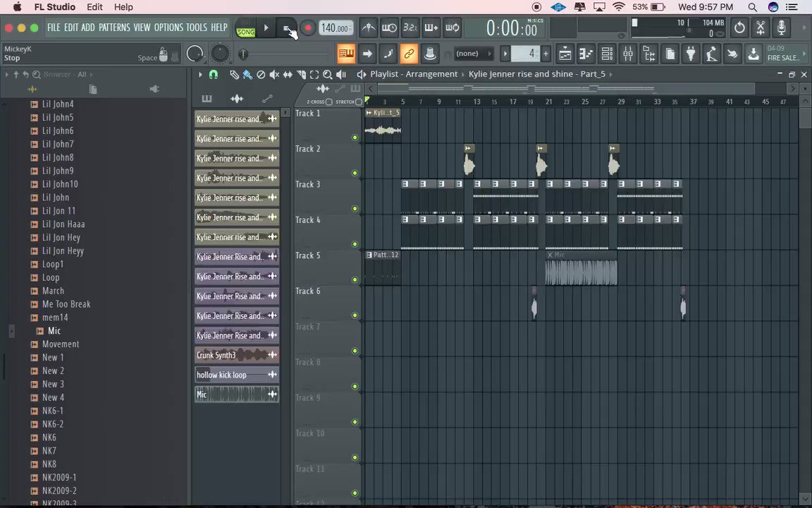Open the mixer window icon
Viewport: 812px width, 508px height.
pos(627,54)
